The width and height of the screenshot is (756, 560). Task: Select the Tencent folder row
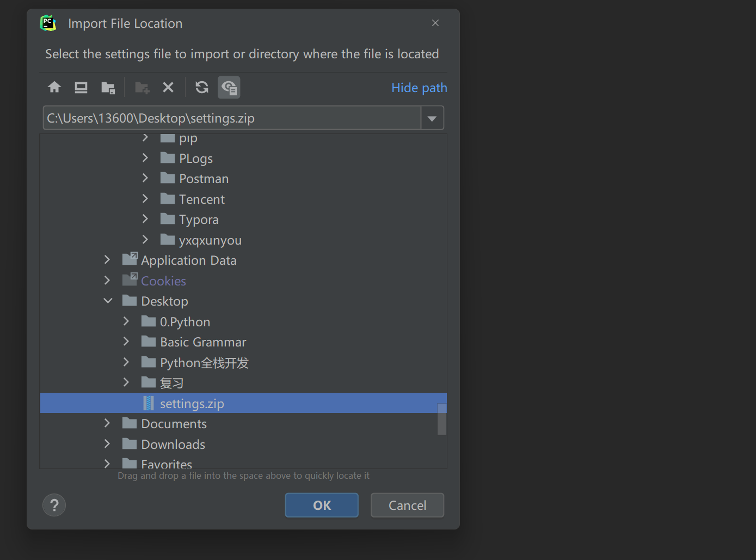tap(243, 199)
